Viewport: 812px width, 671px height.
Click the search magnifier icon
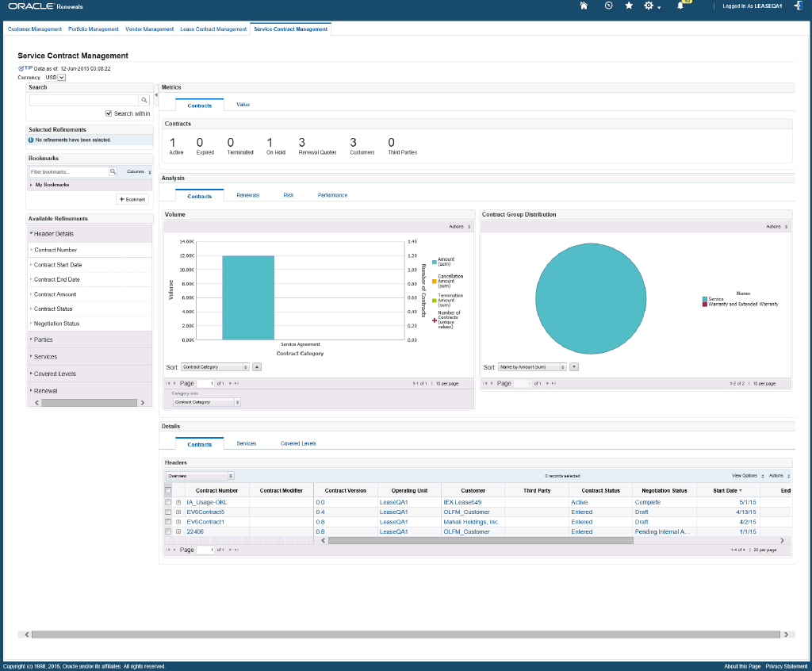144,100
